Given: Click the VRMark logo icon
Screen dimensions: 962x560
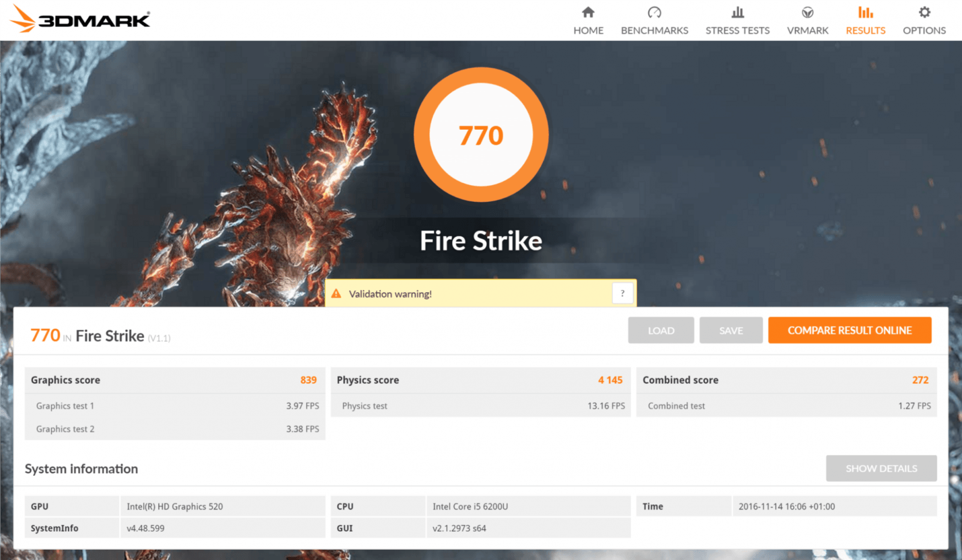Looking at the screenshot, I should [x=807, y=13].
